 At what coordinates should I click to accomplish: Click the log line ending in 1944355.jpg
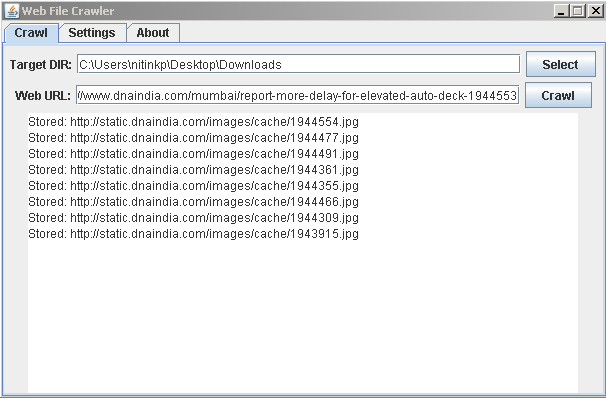pyautogui.click(x=193, y=186)
